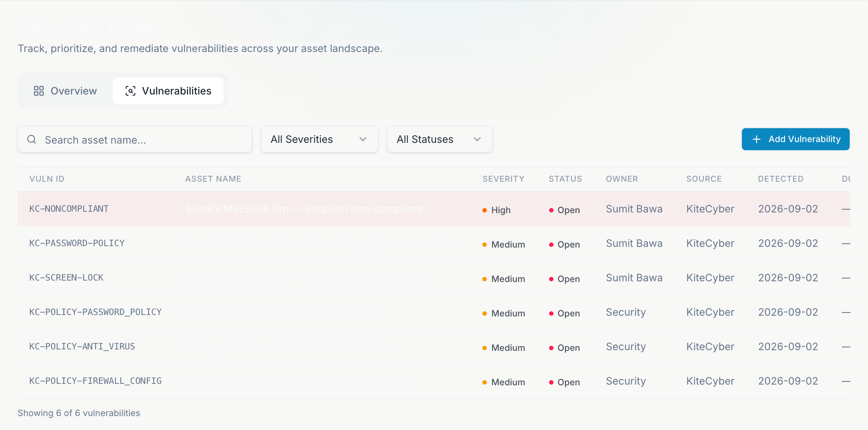This screenshot has height=430, width=868.
Task: Select the KC-NONCOMPLIANT vulnerability ID
Action: (x=69, y=209)
